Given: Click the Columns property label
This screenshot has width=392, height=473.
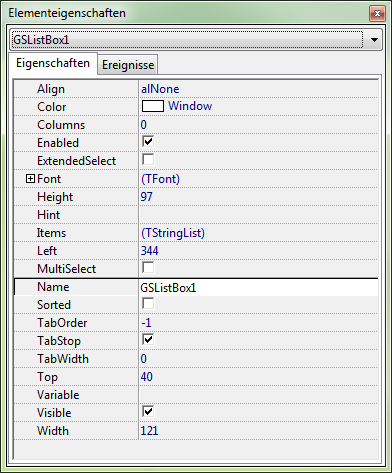Looking at the screenshot, I should point(61,125).
